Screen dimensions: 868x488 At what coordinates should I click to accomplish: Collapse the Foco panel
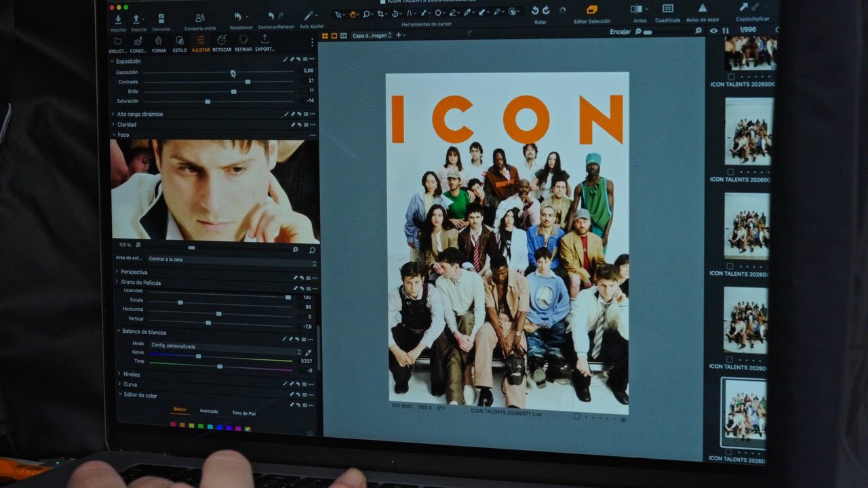(x=113, y=135)
